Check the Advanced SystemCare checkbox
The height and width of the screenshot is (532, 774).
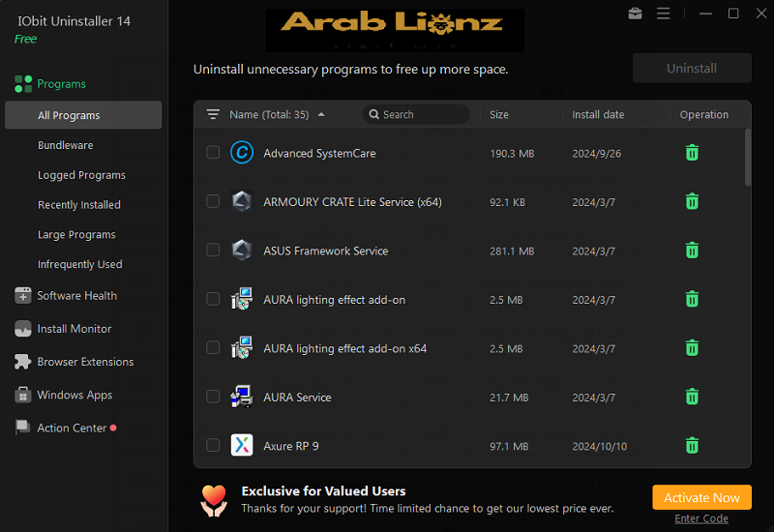coord(213,153)
